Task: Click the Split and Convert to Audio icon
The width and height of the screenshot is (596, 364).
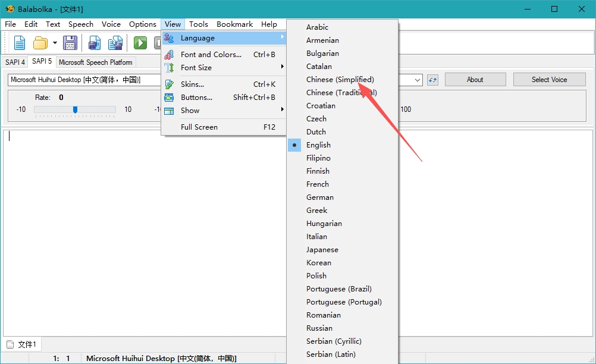Action: click(x=115, y=43)
